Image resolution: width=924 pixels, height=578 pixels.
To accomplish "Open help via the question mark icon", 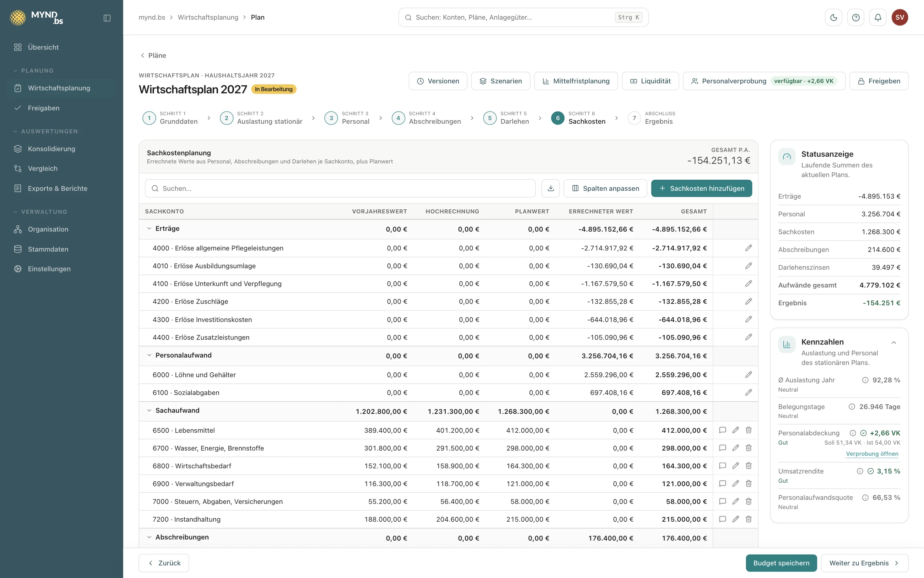I will click(x=856, y=17).
